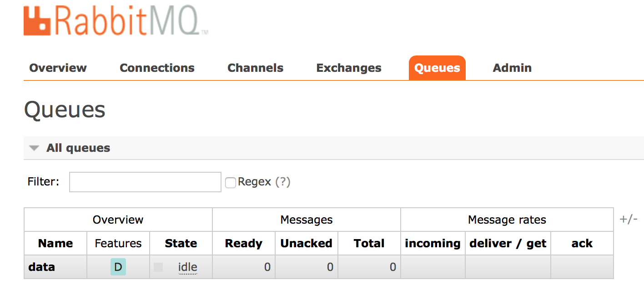Image resolution: width=644 pixels, height=290 pixels.
Task: Click the Message rates group header
Action: click(x=507, y=220)
